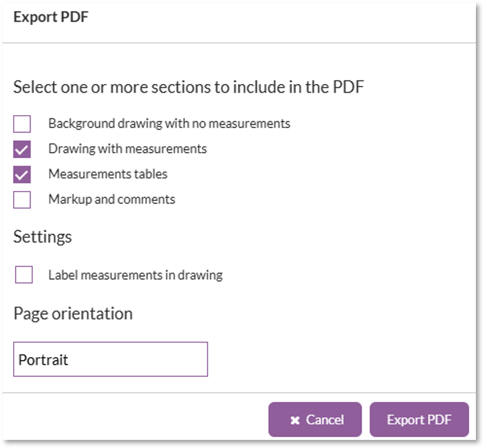Enable Background drawing with no measurements checkbox
484x448 pixels.
(x=22, y=124)
